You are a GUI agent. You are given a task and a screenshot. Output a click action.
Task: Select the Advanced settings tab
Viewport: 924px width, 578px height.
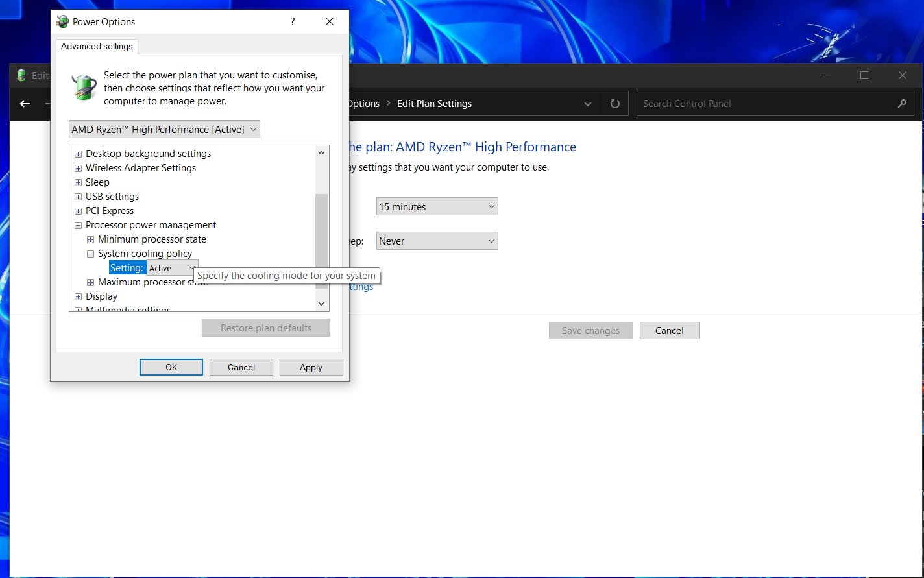point(97,46)
